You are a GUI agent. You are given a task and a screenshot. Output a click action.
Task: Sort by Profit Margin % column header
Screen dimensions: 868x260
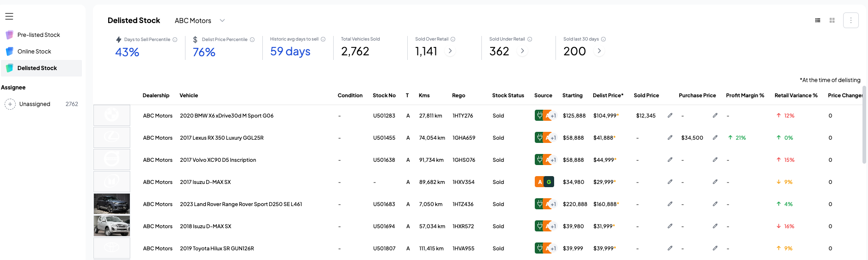(x=745, y=95)
